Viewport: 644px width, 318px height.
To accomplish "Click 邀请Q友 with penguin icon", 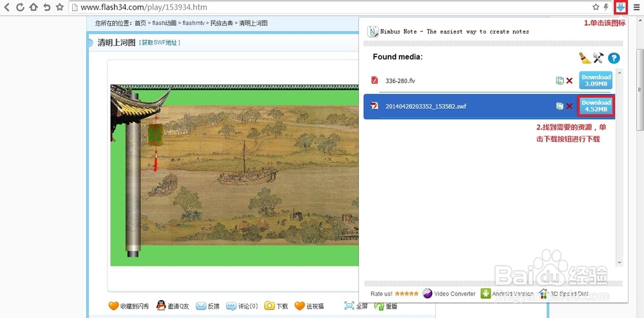I will [173, 306].
